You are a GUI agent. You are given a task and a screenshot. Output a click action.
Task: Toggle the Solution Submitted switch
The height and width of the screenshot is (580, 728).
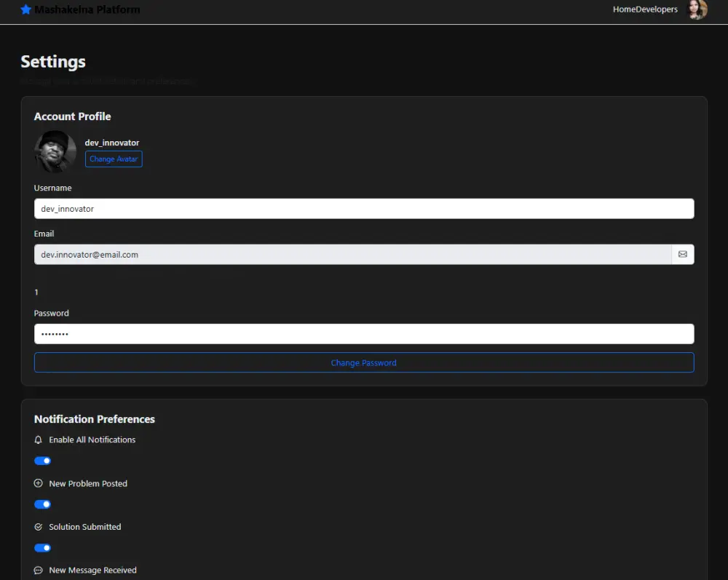(42, 548)
